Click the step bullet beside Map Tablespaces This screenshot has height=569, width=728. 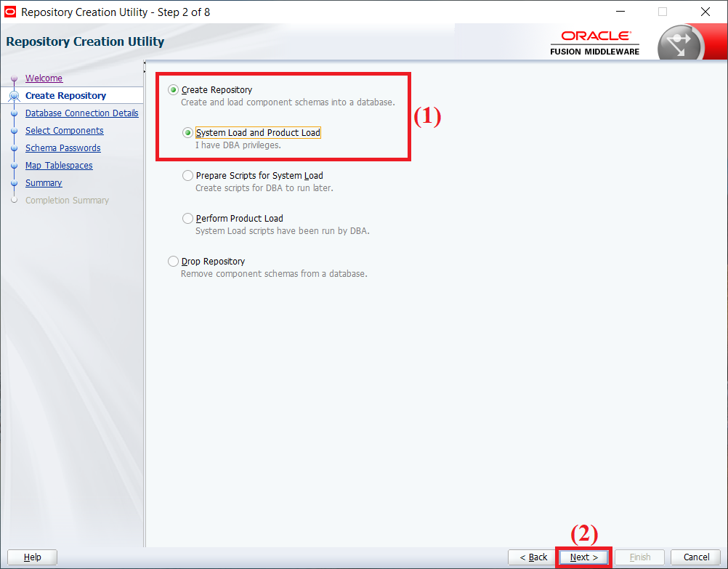15,166
